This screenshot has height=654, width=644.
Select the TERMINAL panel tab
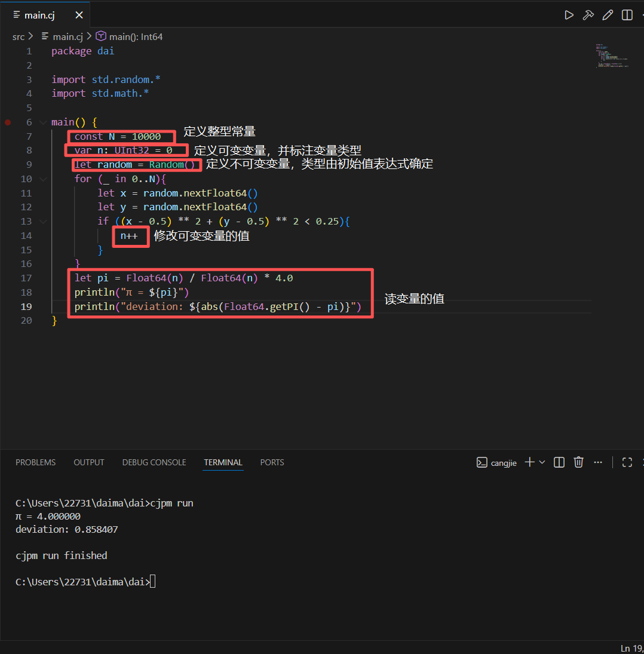click(x=223, y=462)
